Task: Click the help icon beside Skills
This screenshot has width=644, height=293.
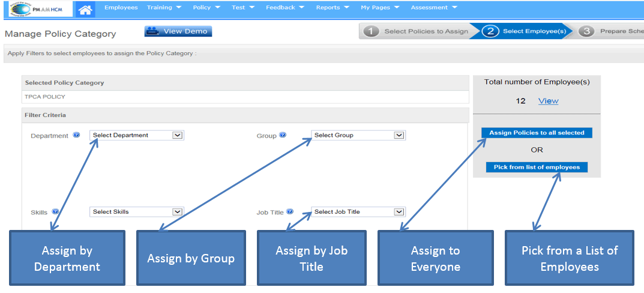Action: tap(55, 212)
